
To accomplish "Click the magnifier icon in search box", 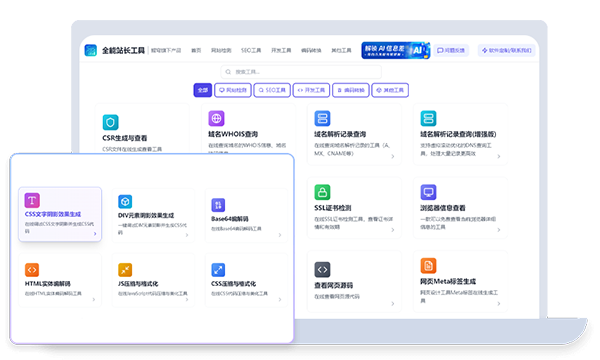I will pos(228,72).
